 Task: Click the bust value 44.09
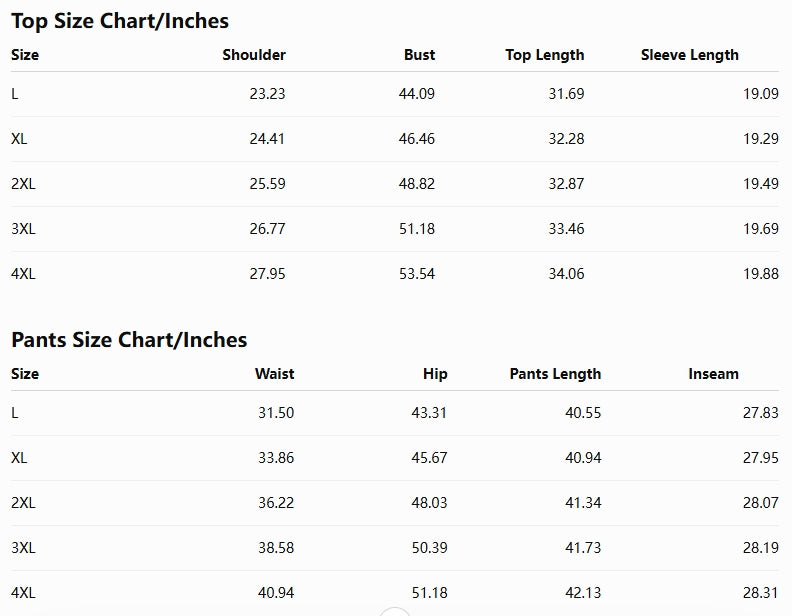(417, 93)
